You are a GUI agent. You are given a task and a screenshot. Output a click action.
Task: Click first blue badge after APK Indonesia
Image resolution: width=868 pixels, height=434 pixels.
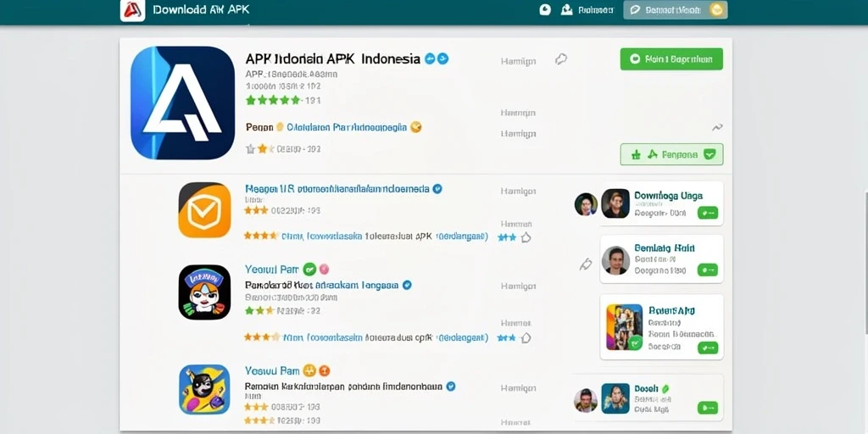[430, 58]
